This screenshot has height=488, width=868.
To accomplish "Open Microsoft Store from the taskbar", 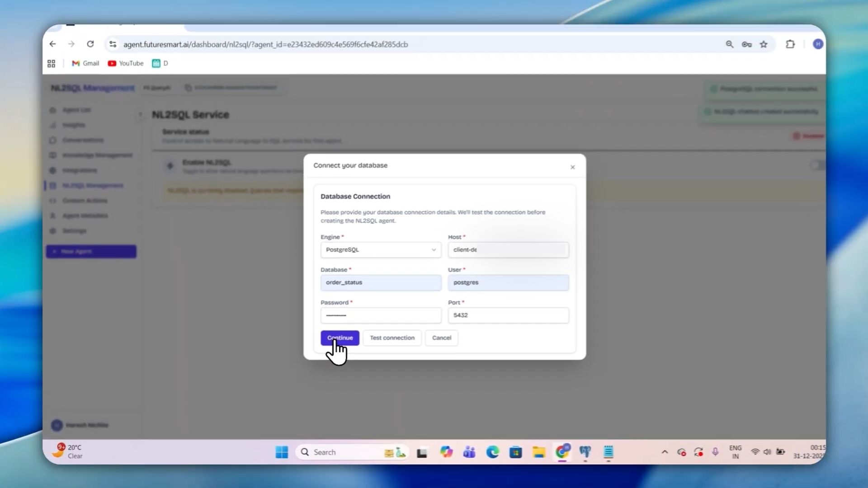I will tap(515, 452).
